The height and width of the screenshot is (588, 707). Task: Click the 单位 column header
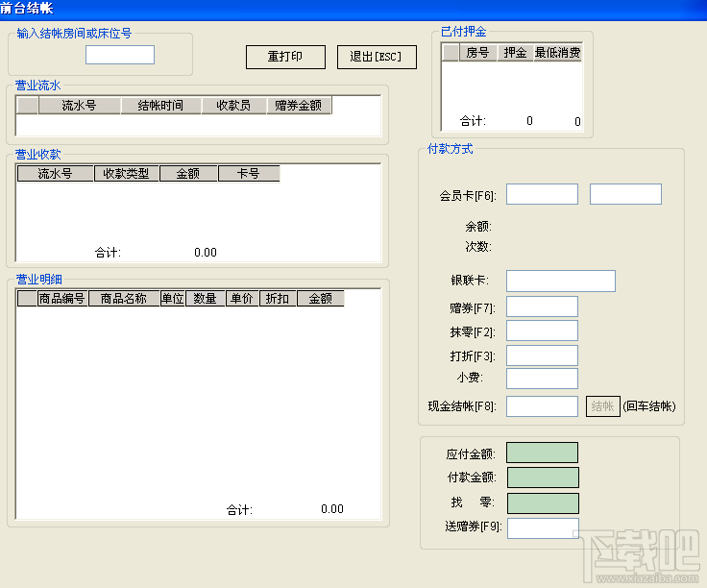[173, 299]
